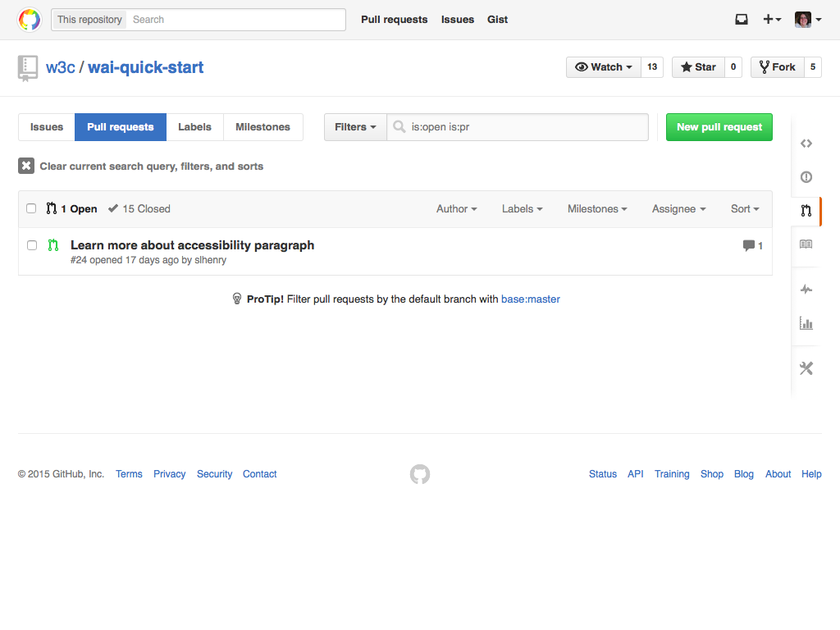Screen dimensions: 840x630
Task: Open the Author filter dropdown
Action: coord(456,209)
